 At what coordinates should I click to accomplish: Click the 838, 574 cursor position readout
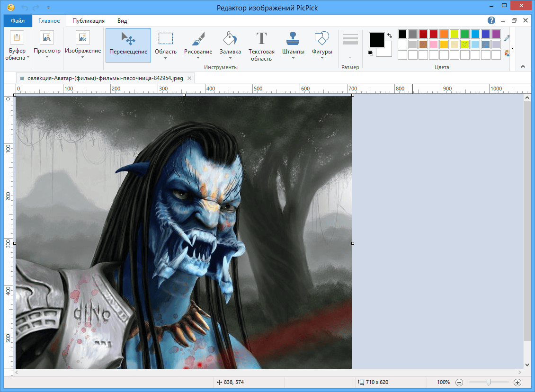230,382
